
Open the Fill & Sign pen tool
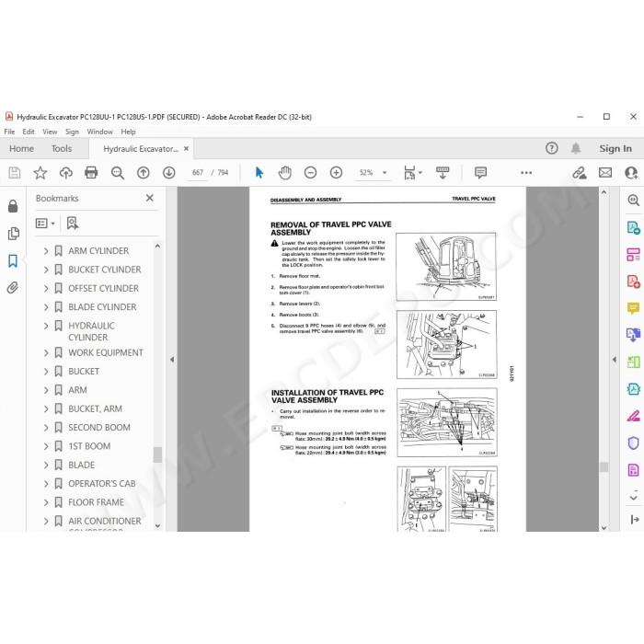tap(633, 416)
